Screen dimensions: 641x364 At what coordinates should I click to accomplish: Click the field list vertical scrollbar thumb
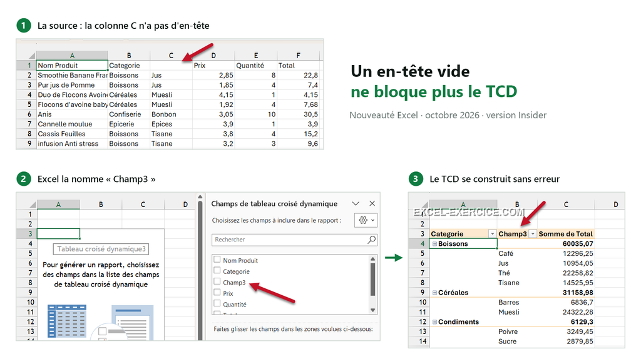coord(372,279)
